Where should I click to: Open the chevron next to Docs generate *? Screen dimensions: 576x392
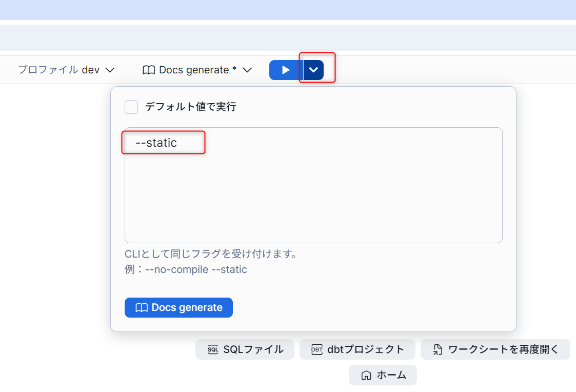[x=247, y=70]
